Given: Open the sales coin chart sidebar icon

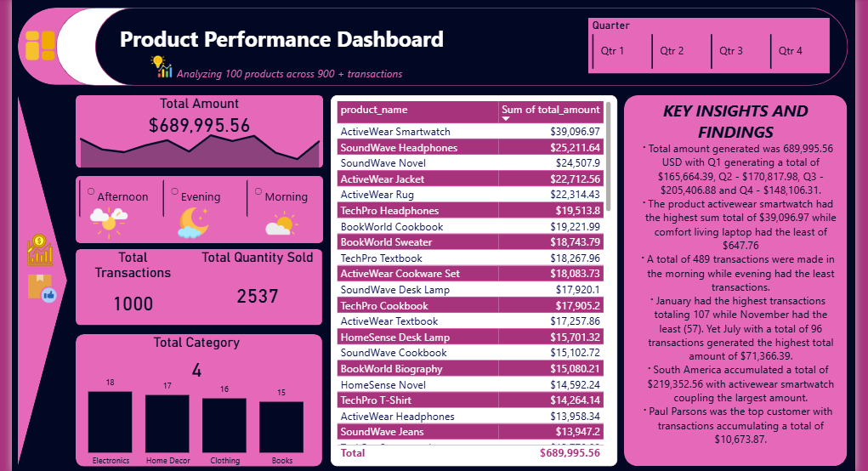Looking at the screenshot, I should [x=40, y=250].
